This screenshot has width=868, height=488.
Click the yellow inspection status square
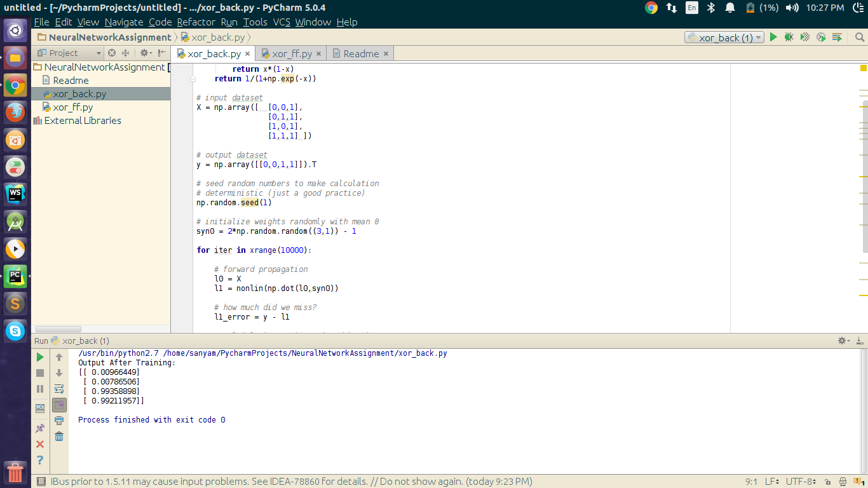tap(864, 67)
